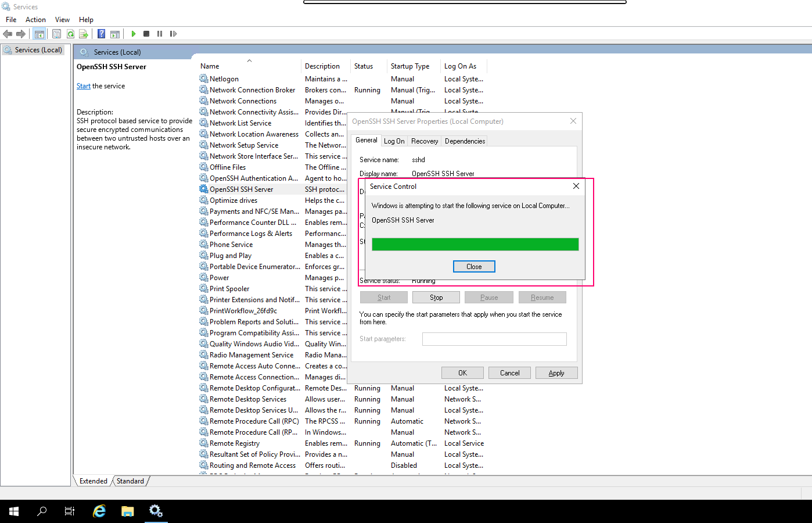
Task: Close the Service Control dialog with X
Action: (x=576, y=186)
